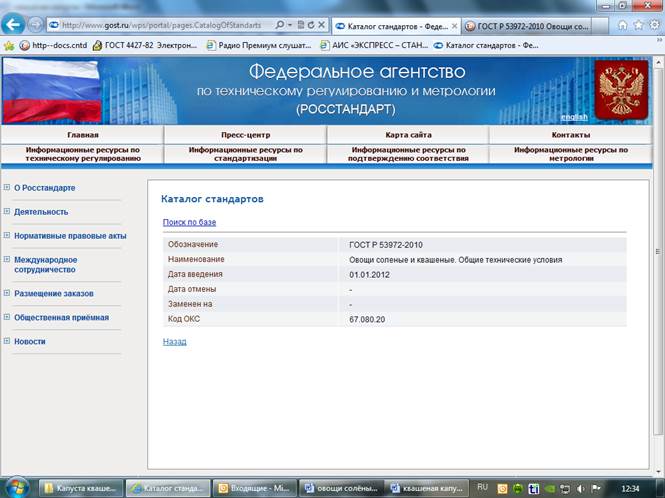Click the Russian coat of arms emblem
Screen dimensions: 665x498
coord(621,90)
